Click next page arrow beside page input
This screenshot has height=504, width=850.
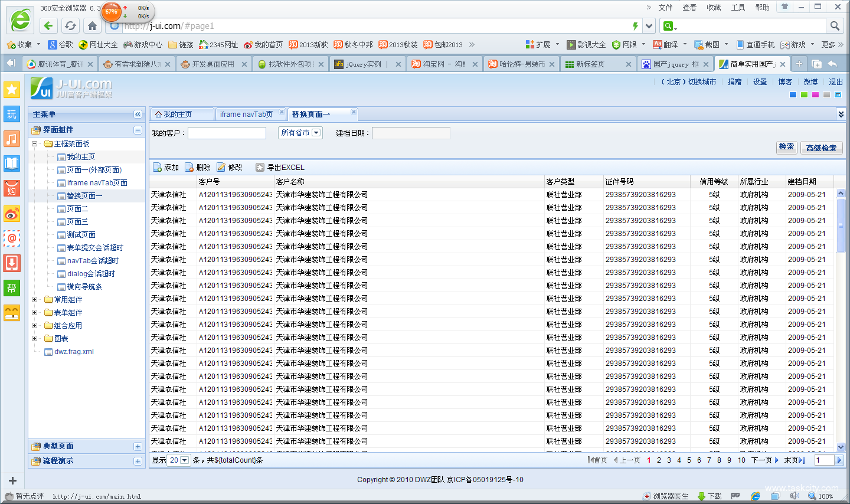[839, 460]
